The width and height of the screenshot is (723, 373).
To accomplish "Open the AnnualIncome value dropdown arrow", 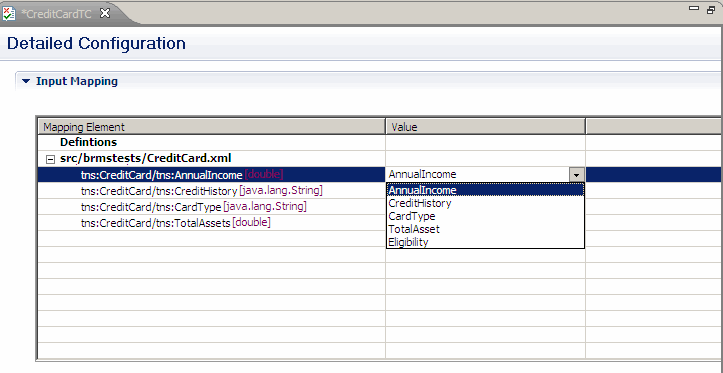I will pyautogui.click(x=577, y=175).
